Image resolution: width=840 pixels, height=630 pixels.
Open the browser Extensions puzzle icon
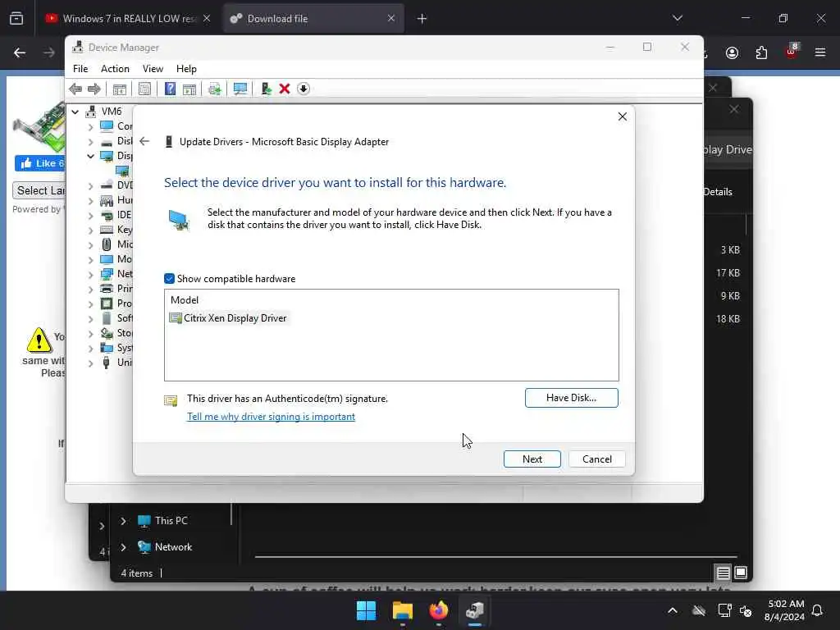click(x=761, y=52)
